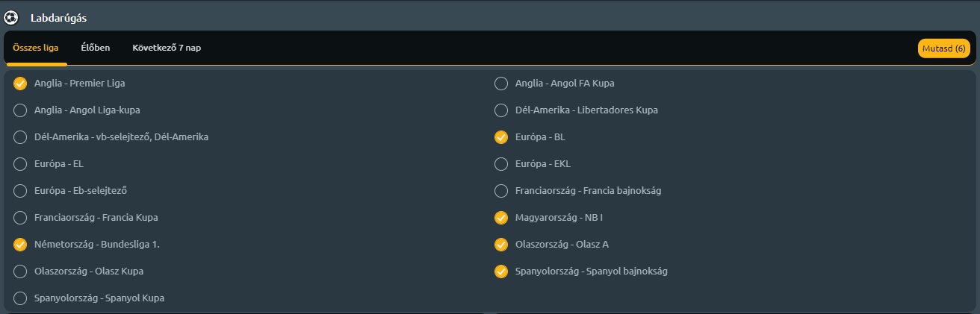Click the Labdarúgás section header

coord(59,17)
